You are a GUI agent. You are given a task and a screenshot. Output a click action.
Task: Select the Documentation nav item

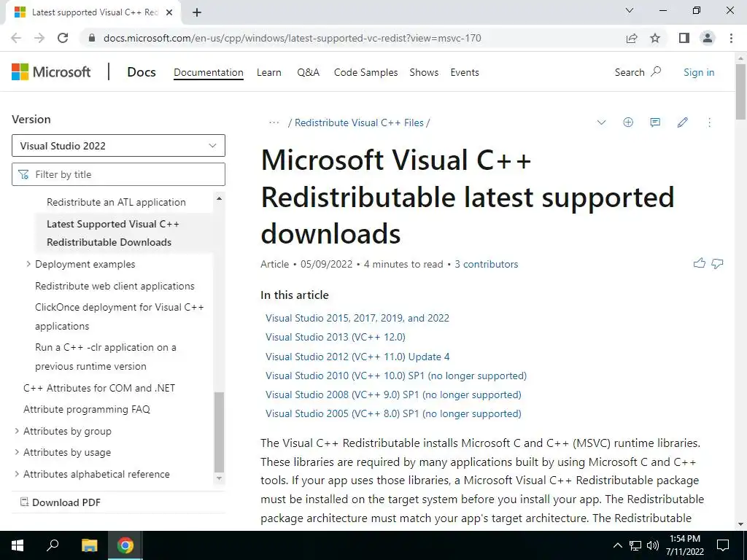coord(208,72)
